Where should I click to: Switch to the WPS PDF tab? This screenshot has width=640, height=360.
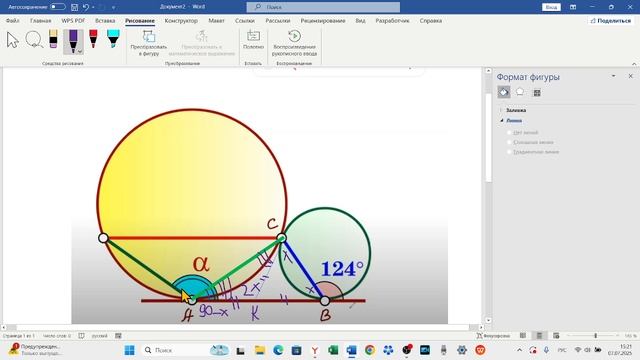click(x=73, y=20)
